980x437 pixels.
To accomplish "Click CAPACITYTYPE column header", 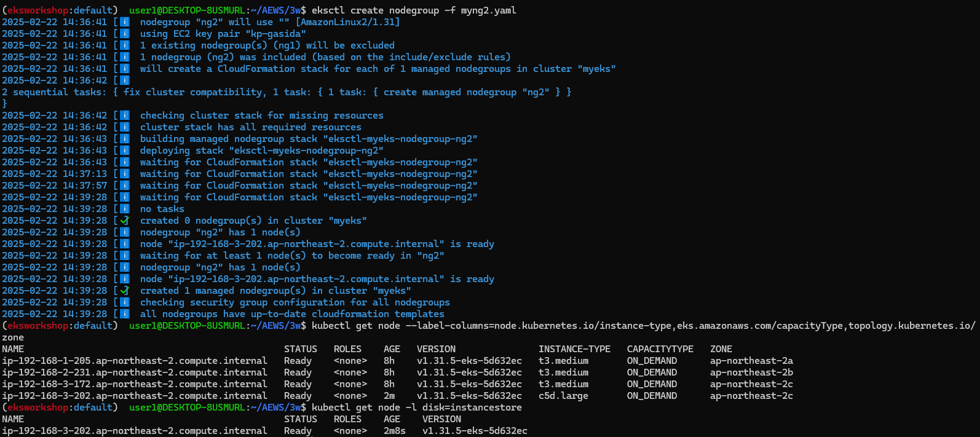I will coord(660,349).
